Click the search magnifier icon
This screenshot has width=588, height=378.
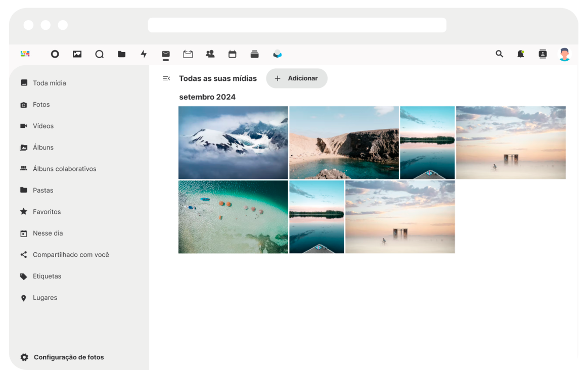click(x=500, y=54)
